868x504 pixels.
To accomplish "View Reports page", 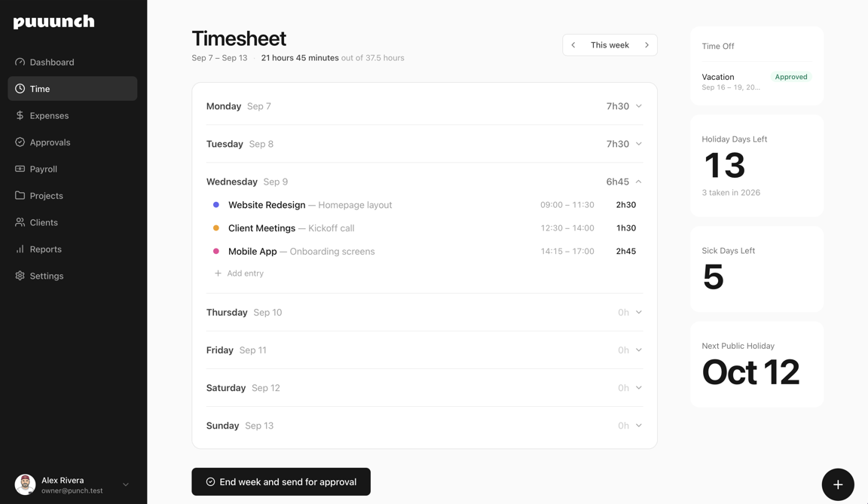I will [72, 249].
